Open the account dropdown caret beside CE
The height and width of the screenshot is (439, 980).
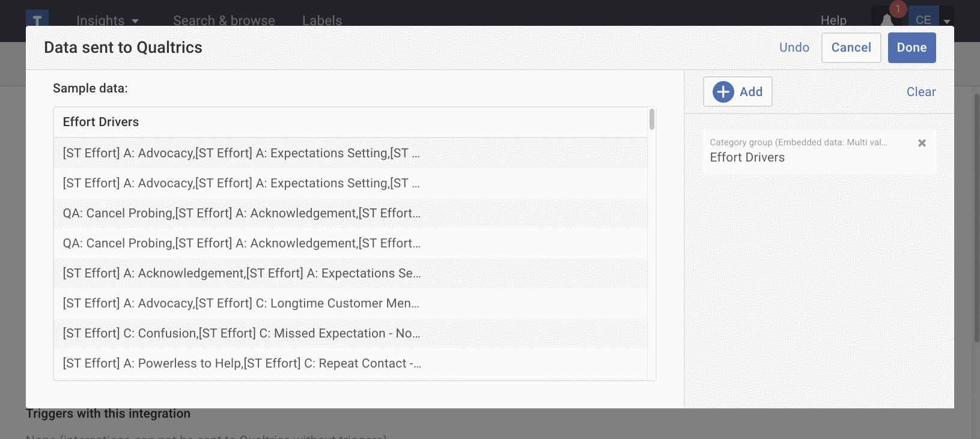coord(947,21)
